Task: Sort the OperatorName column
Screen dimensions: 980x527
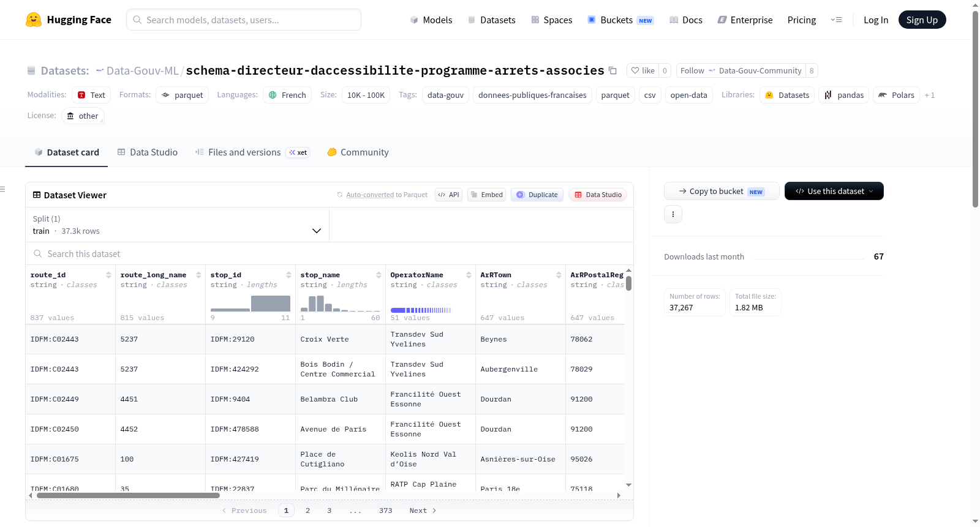Action: 469,275
